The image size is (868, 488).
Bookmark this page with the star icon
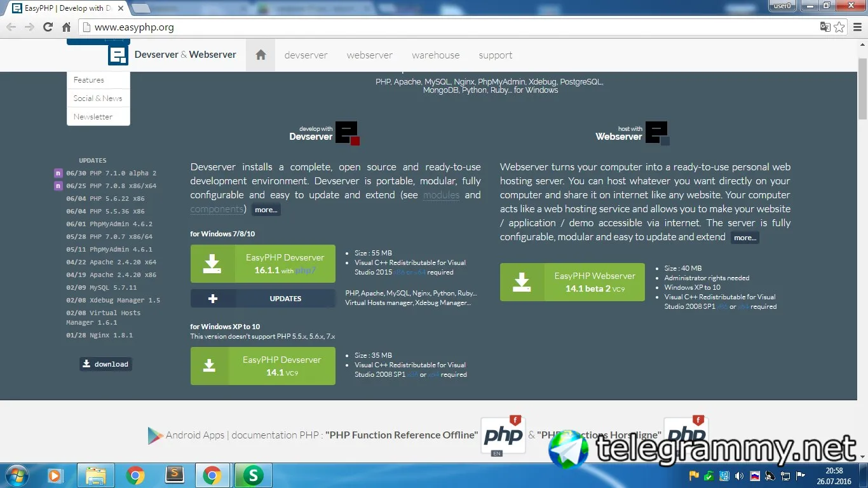coord(839,27)
